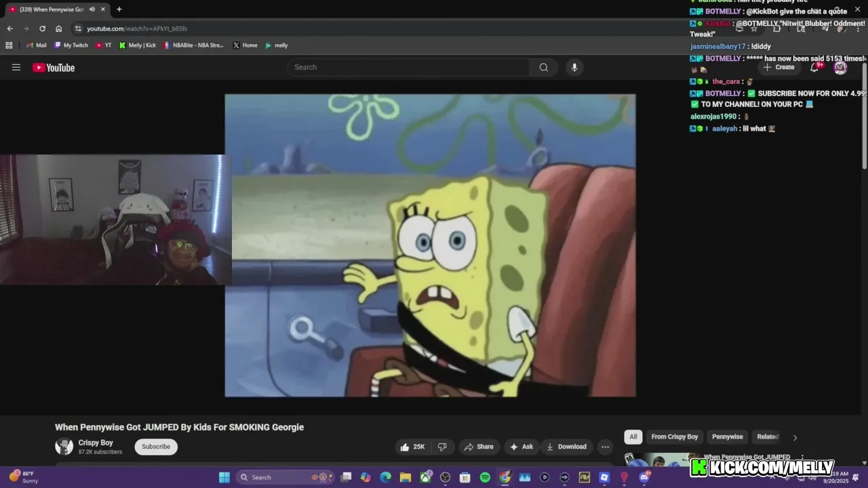This screenshot has width=868, height=488.
Task: Select the From Crispy Boy chip
Action: 675,437
